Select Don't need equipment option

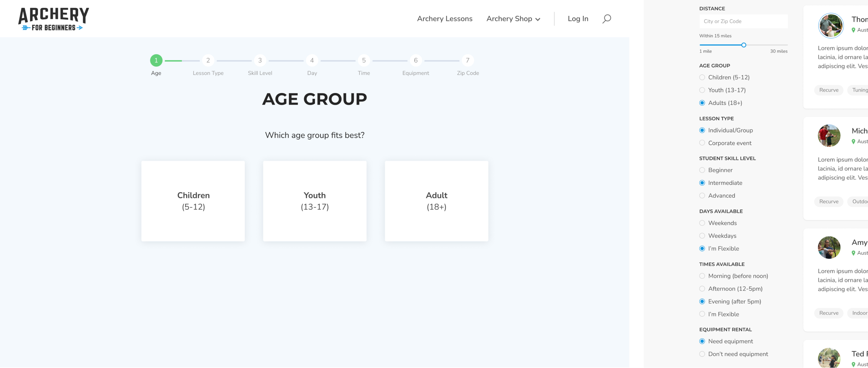click(702, 354)
